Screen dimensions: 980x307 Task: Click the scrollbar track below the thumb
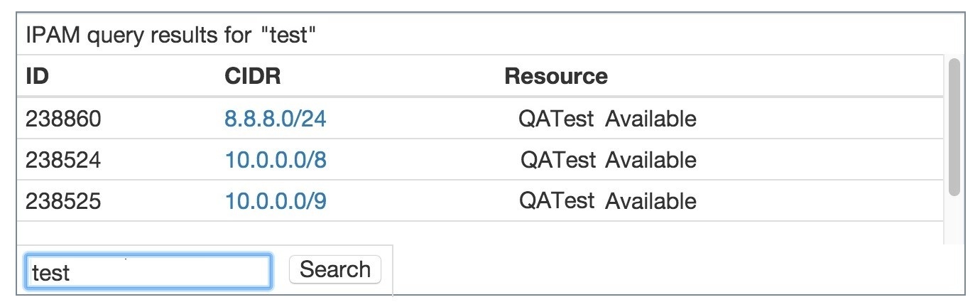coord(954,220)
